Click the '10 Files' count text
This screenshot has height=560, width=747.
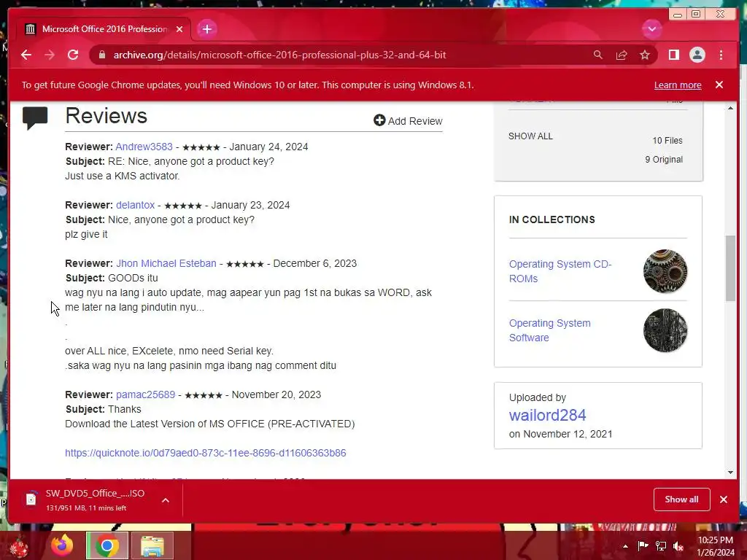(667, 141)
